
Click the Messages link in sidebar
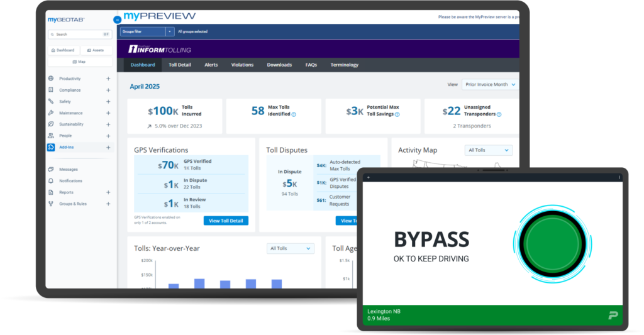click(68, 169)
